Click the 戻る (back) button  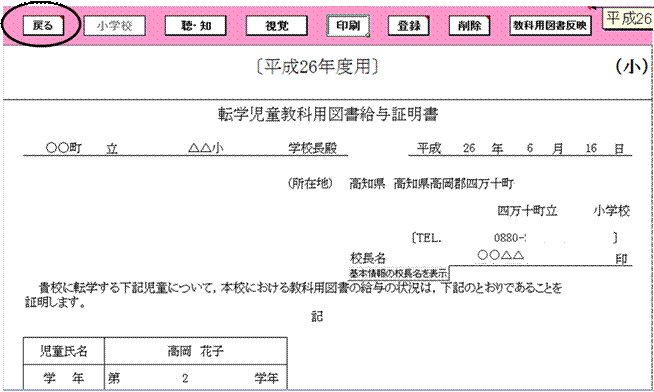coord(43,25)
